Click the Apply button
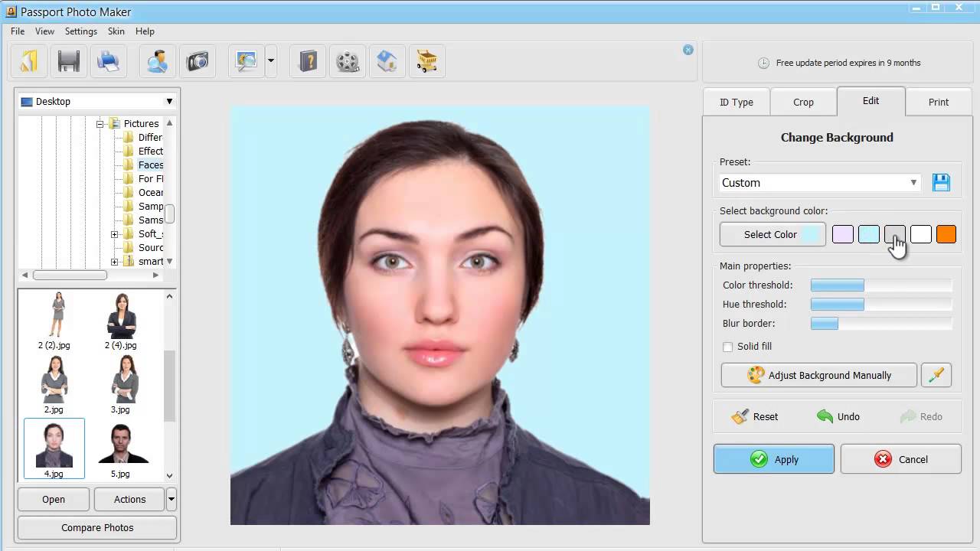The image size is (980, 551). pyautogui.click(x=774, y=459)
